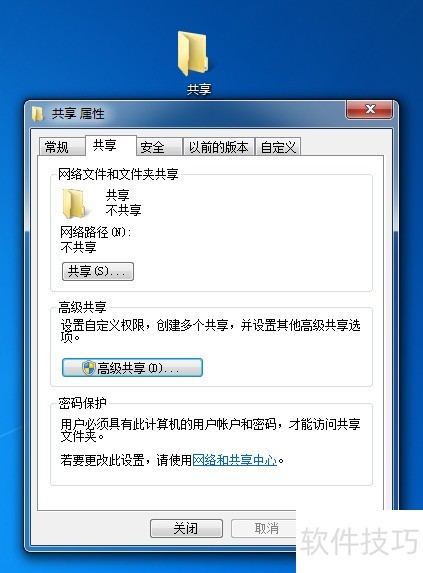423x573 pixels.
Task: Click the 不共享 text under 网络路径
Action: point(79,247)
